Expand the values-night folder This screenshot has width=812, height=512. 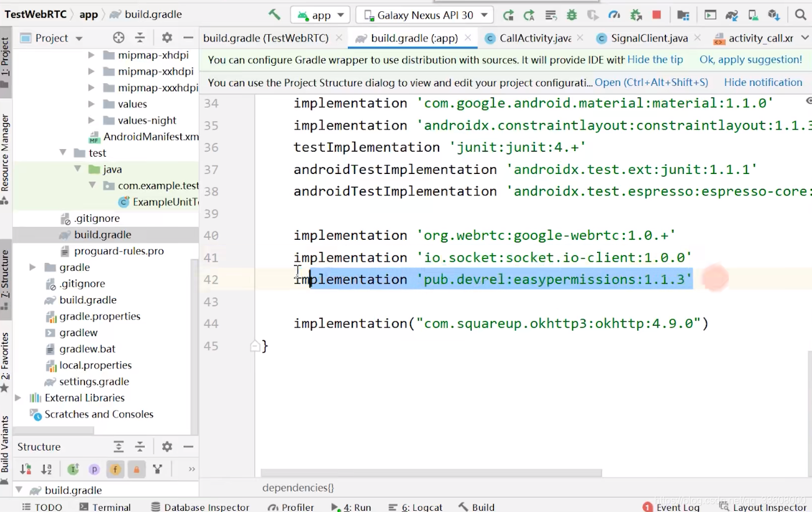click(x=91, y=121)
